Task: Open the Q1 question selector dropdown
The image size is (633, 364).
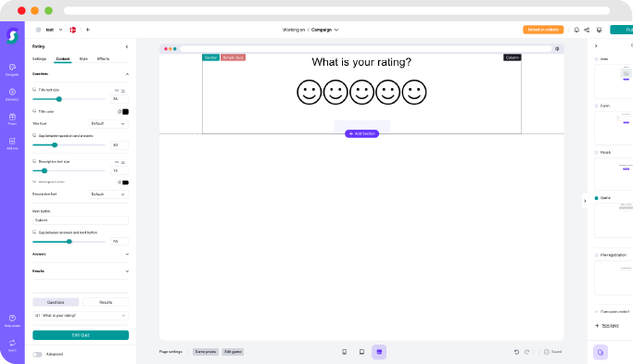Action: click(x=81, y=316)
